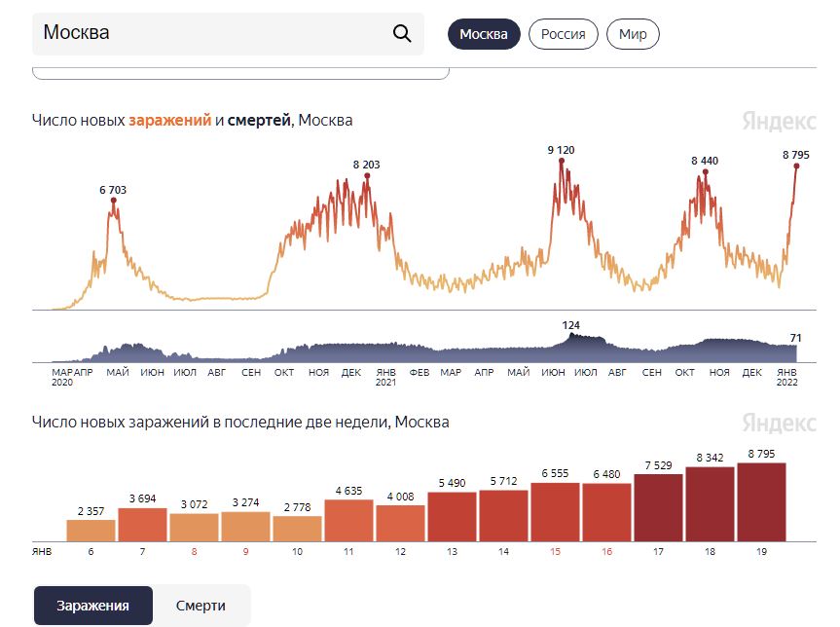Switch to the Мир region tab
The image size is (840, 627).
coord(633,34)
